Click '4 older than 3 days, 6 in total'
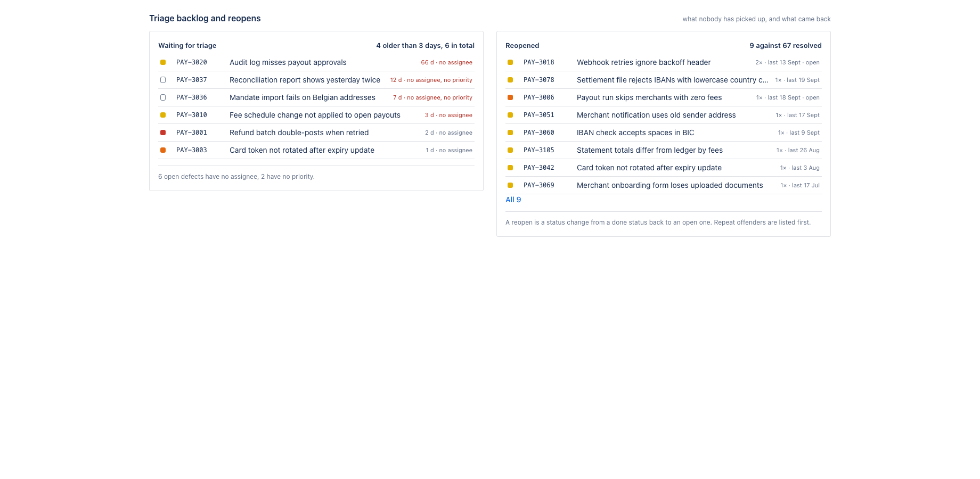This screenshot has width=980, height=479. click(x=425, y=45)
